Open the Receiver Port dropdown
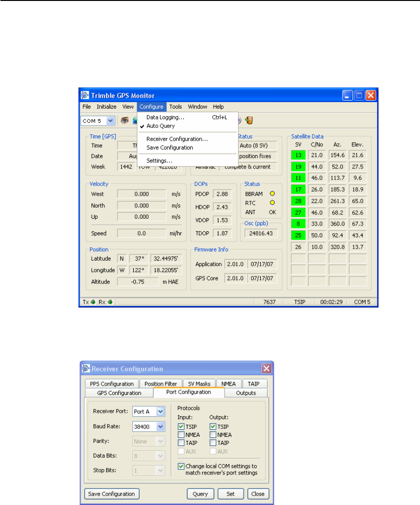 coord(160,411)
